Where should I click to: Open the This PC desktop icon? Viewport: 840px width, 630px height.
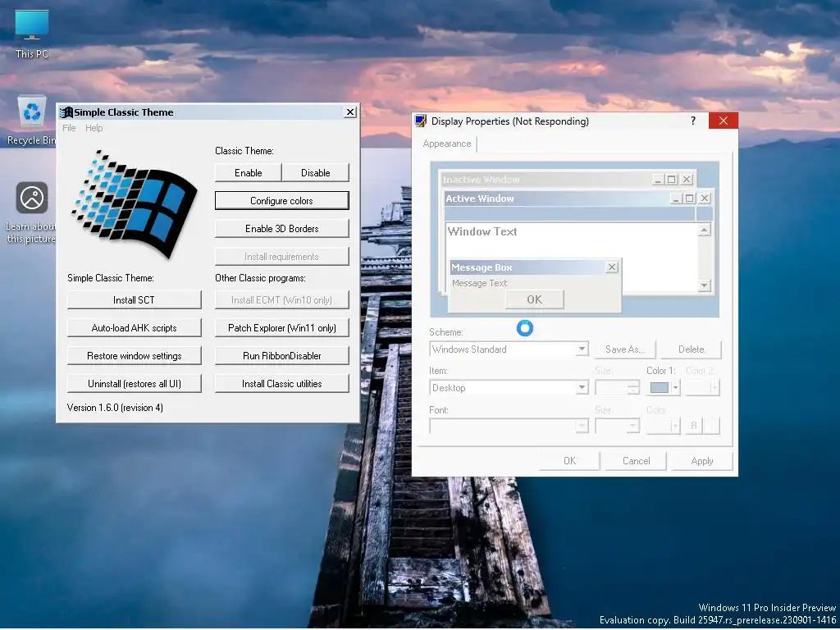(x=32, y=33)
